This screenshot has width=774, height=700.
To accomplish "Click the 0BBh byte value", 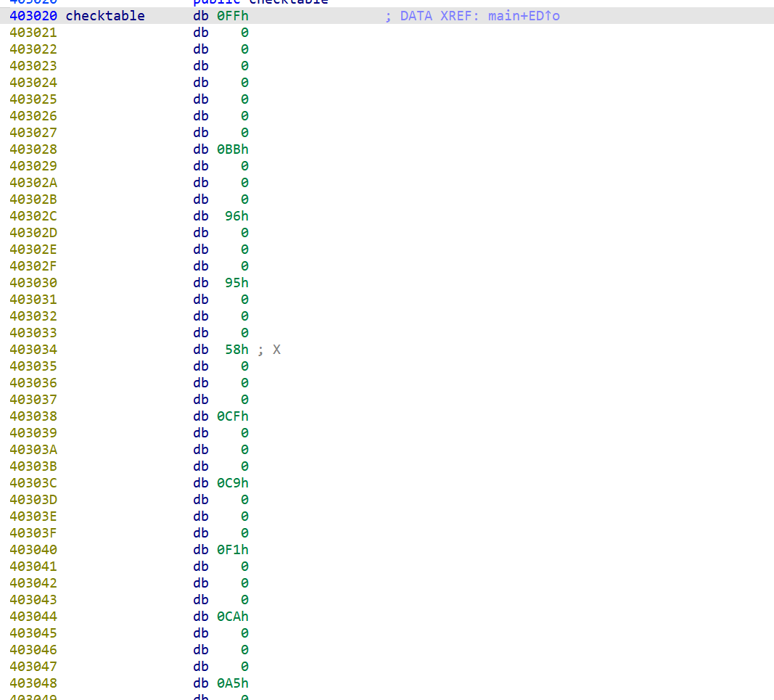I will [233, 149].
